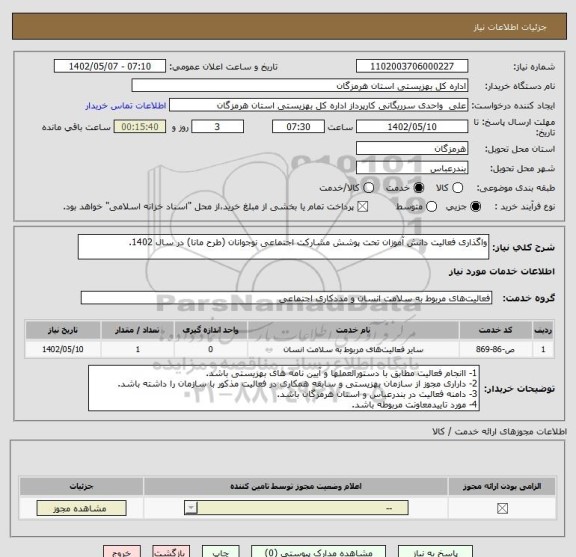Click the deadline date field 1402/05/10

pos(412,127)
